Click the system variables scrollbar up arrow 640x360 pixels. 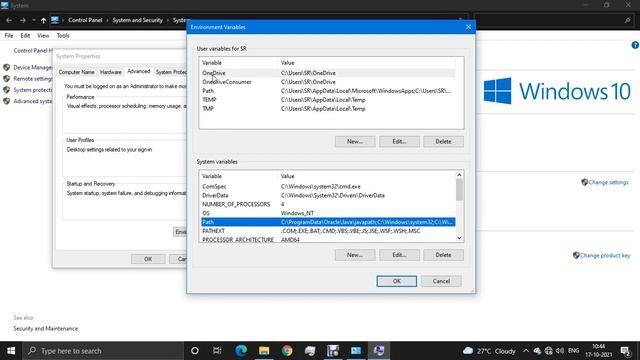459,175
